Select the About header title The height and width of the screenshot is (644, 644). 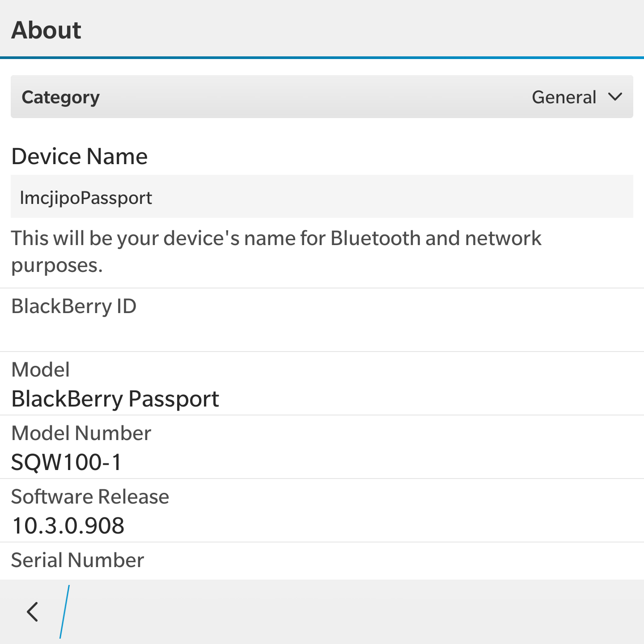tap(47, 30)
